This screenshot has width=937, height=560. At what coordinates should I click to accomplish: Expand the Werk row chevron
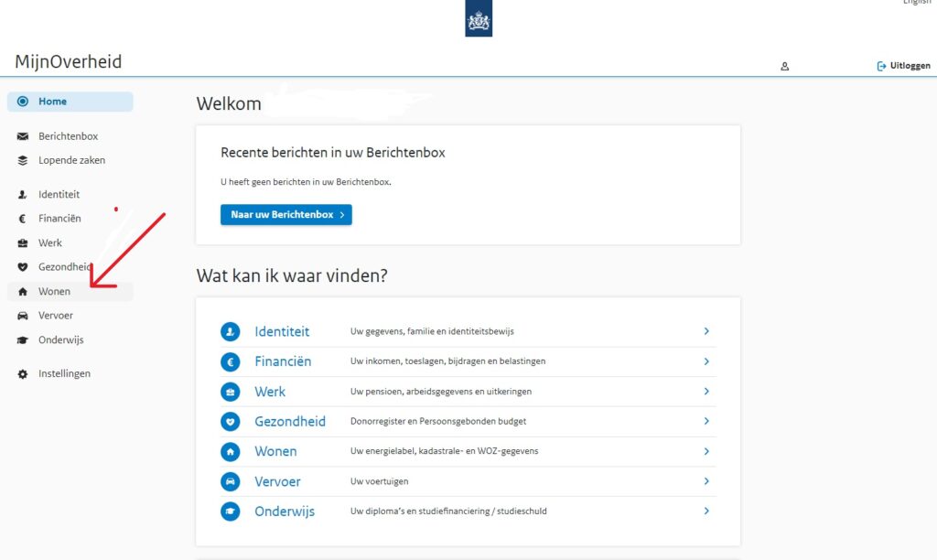click(x=706, y=391)
